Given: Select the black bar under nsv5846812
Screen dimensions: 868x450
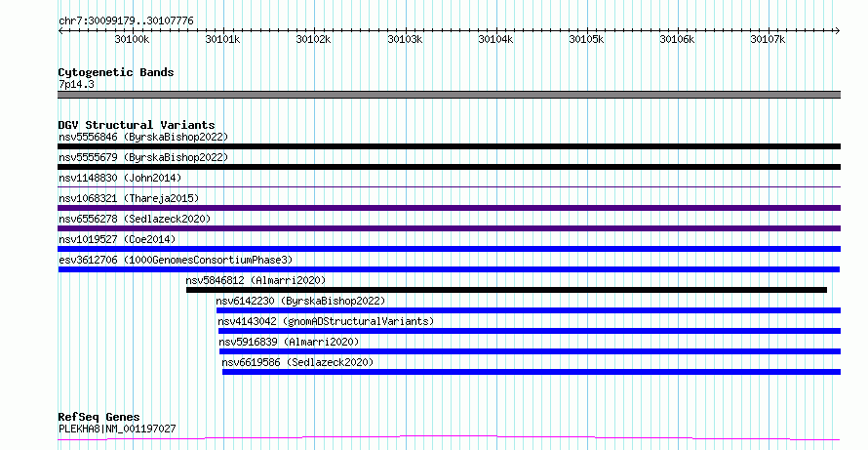Looking at the screenshot, I should click(x=506, y=290).
